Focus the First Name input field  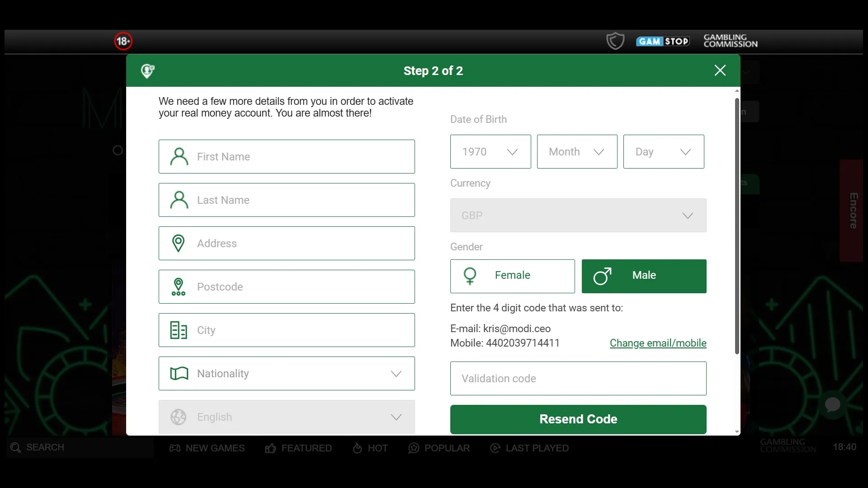pos(287,157)
